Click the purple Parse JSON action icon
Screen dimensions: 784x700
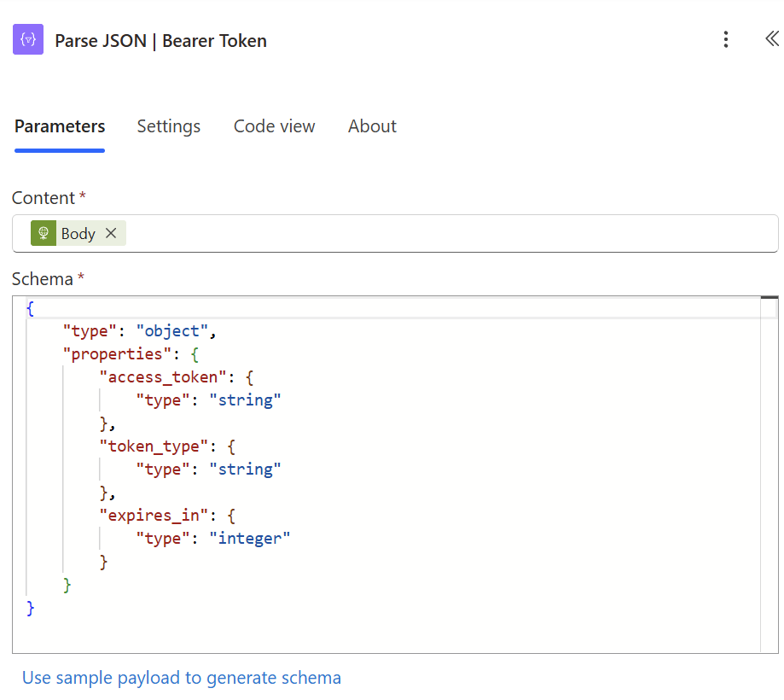click(x=28, y=39)
